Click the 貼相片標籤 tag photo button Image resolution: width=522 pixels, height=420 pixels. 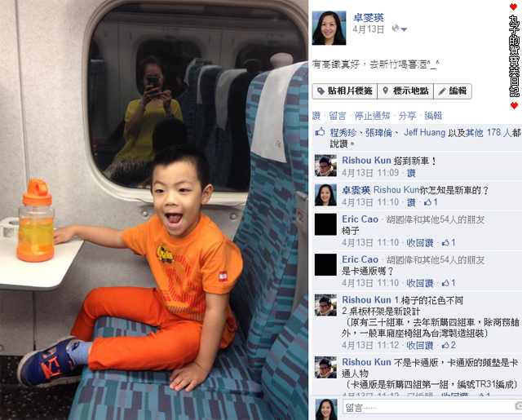tap(344, 91)
